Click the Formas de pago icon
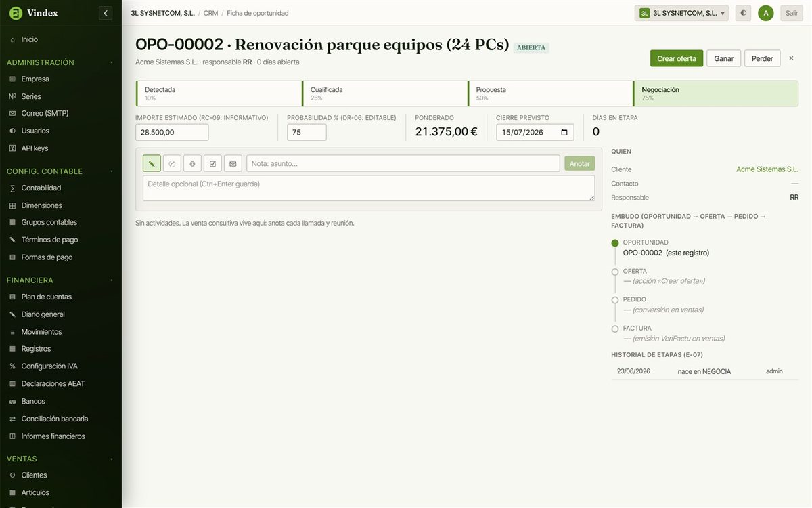The image size is (812, 508). pos(12,257)
